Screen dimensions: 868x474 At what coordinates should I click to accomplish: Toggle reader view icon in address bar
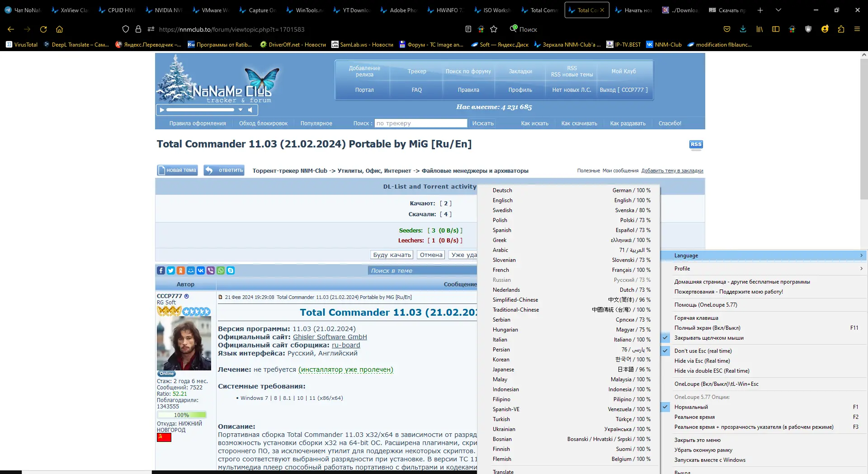click(468, 29)
